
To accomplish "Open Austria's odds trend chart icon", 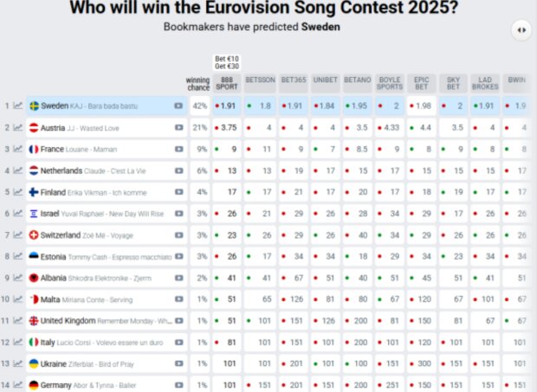I will tap(18, 127).
